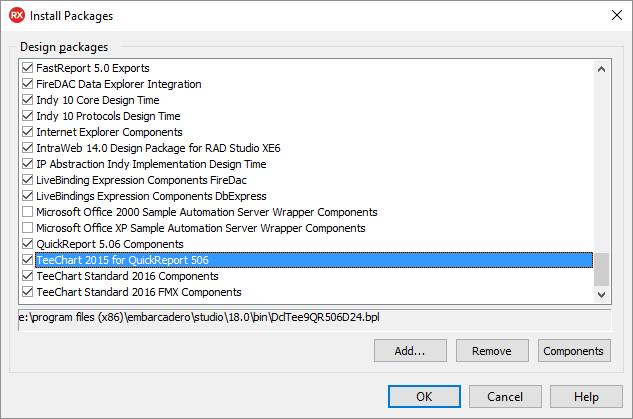
Task: Uncheck QuickReport 5.06 Components checkbox
Action: tap(27, 243)
